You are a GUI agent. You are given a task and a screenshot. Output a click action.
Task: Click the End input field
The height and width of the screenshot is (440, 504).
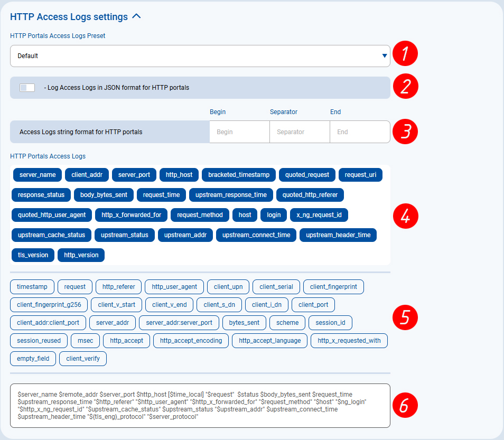[360, 132]
